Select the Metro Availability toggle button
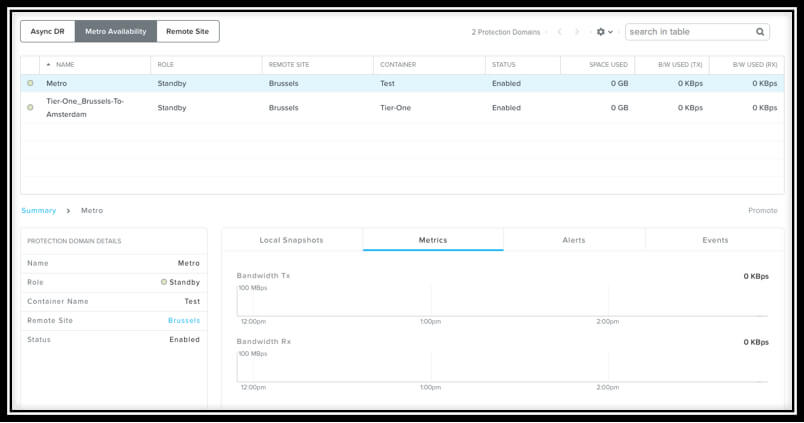Screen dimensions: 804x423 [x=115, y=31]
